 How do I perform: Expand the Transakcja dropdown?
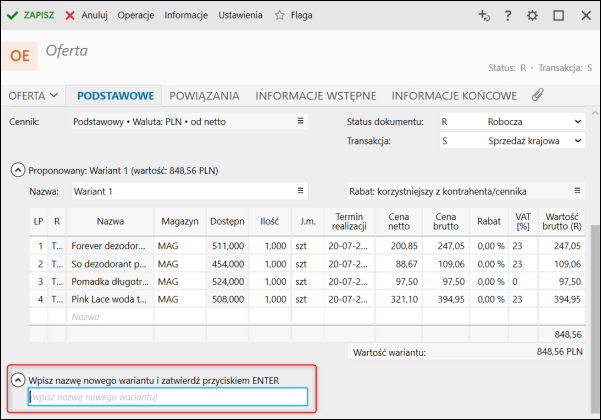[x=577, y=141]
